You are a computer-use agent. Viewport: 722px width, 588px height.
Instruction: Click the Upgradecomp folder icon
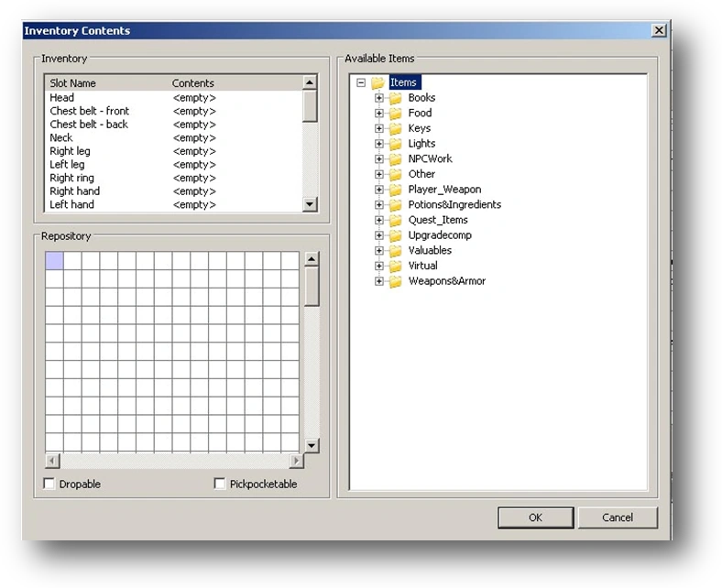(x=395, y=235)
